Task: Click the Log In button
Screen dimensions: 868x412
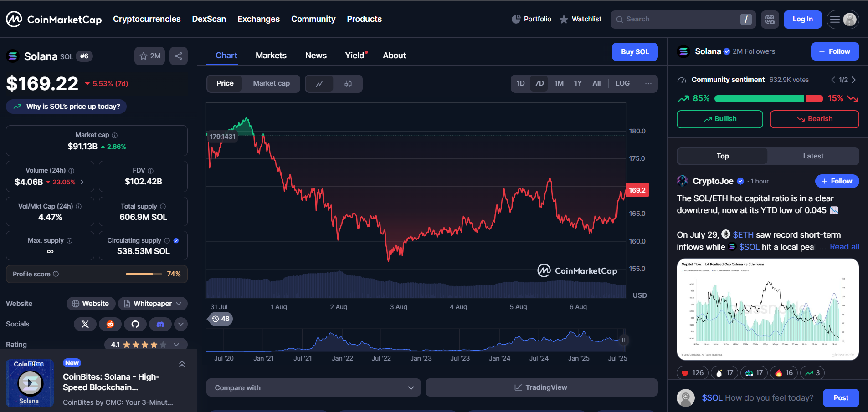Action: [x=802, y=19]
